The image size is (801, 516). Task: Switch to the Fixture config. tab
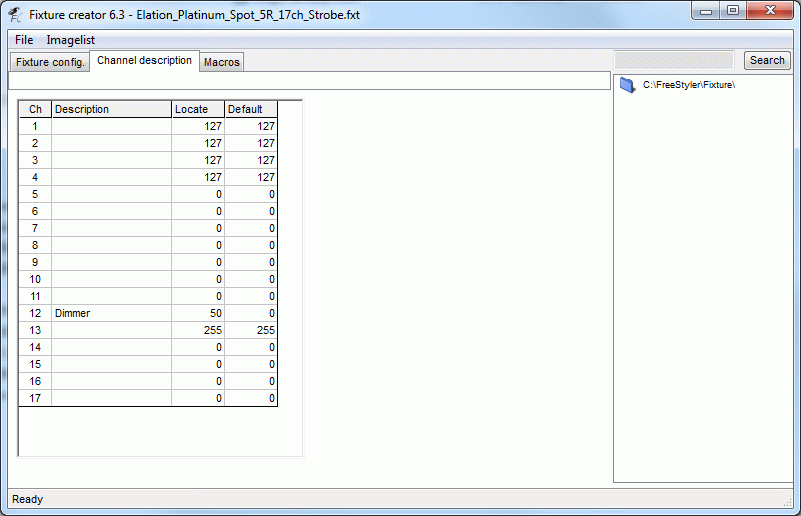tap(50, 62)
